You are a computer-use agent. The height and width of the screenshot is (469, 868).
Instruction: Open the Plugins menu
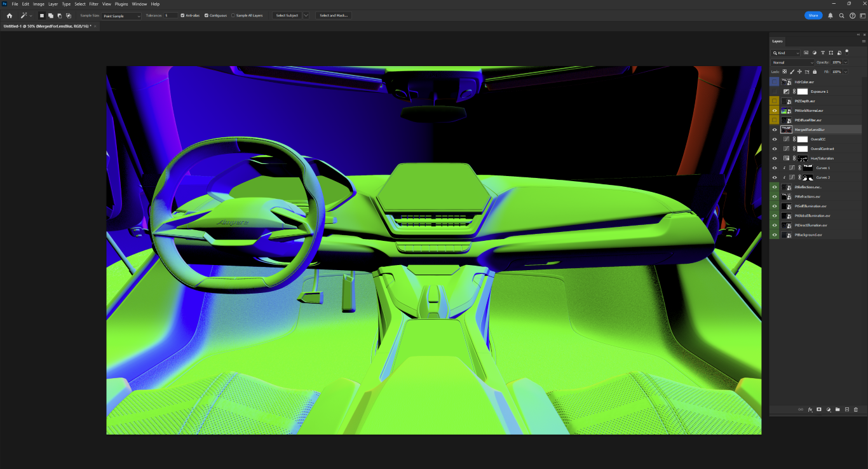coord(121,4)
